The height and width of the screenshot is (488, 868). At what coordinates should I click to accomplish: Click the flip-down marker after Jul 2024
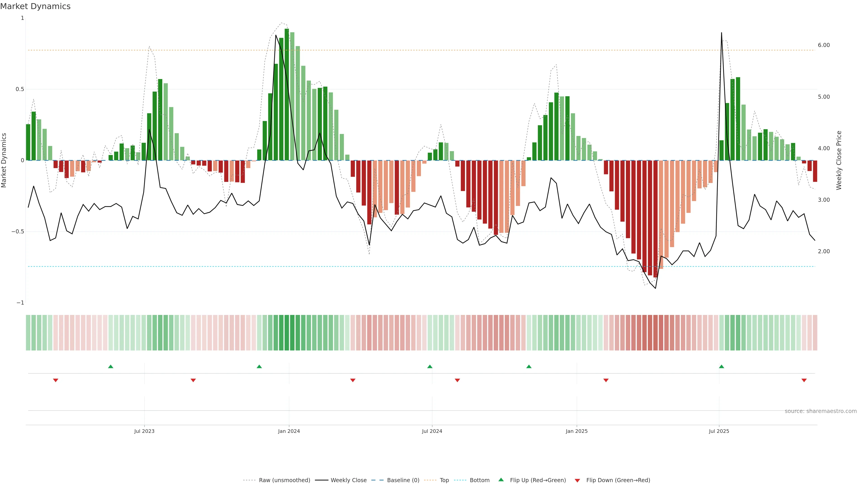(x=457, y=380)
